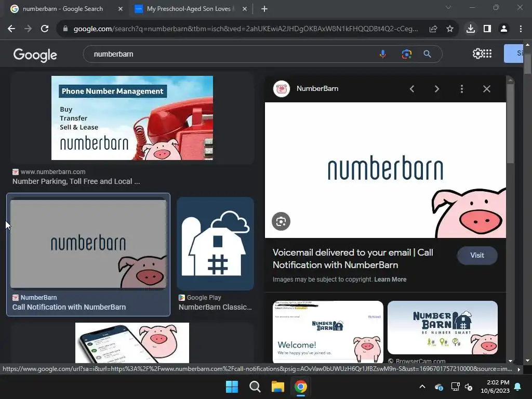Viewport: 532px width, 399px height.
Task: Select the gray numberbarn pig thumbnail
Action: point(88,244)
